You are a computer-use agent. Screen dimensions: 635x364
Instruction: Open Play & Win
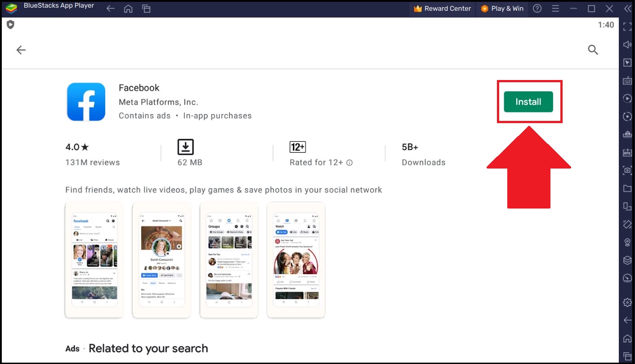tap(502, 9)
